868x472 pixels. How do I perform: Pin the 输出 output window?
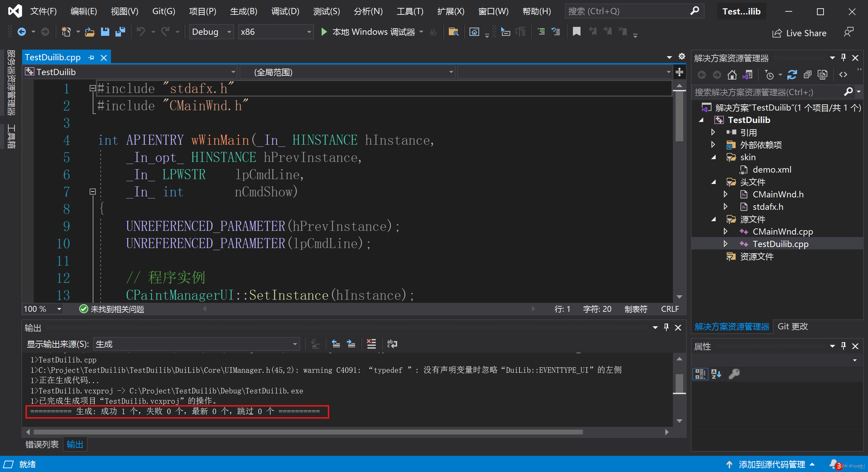(x=666, y=327)
